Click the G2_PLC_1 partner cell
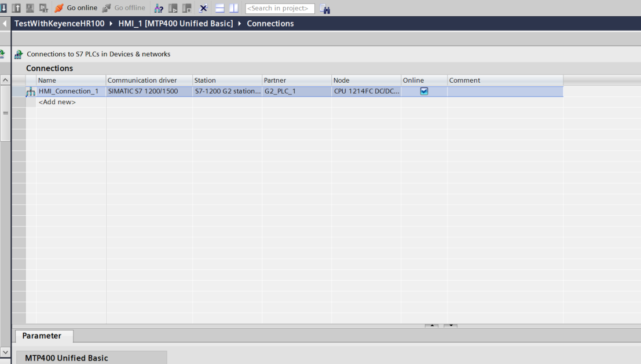The image size is (641, 364). [296, 91]
